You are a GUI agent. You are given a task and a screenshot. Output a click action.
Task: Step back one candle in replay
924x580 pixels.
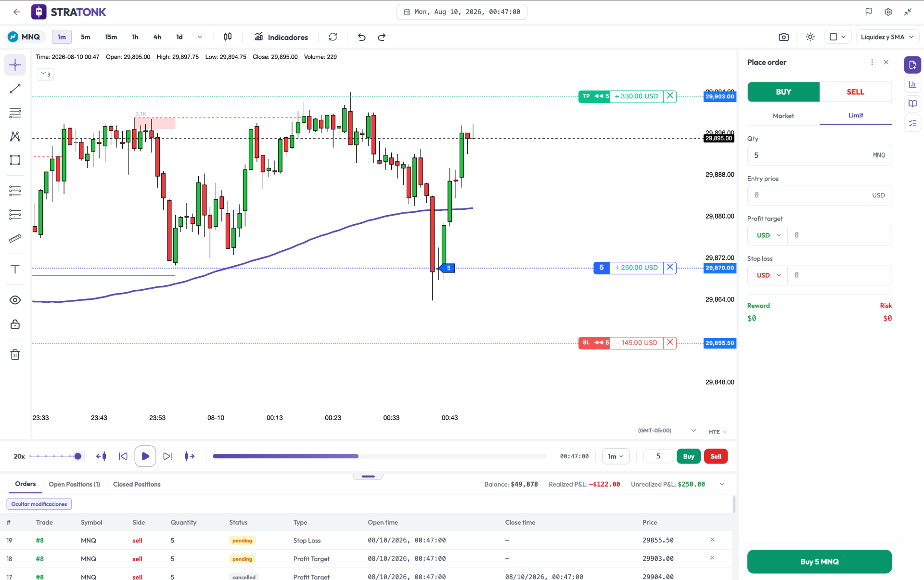[x=101, y=456]
